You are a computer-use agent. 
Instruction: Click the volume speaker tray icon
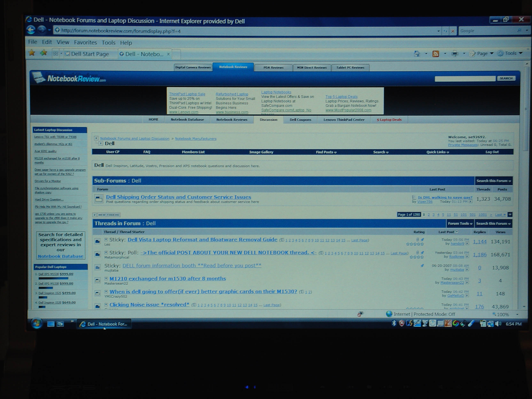tap(498, 324)
